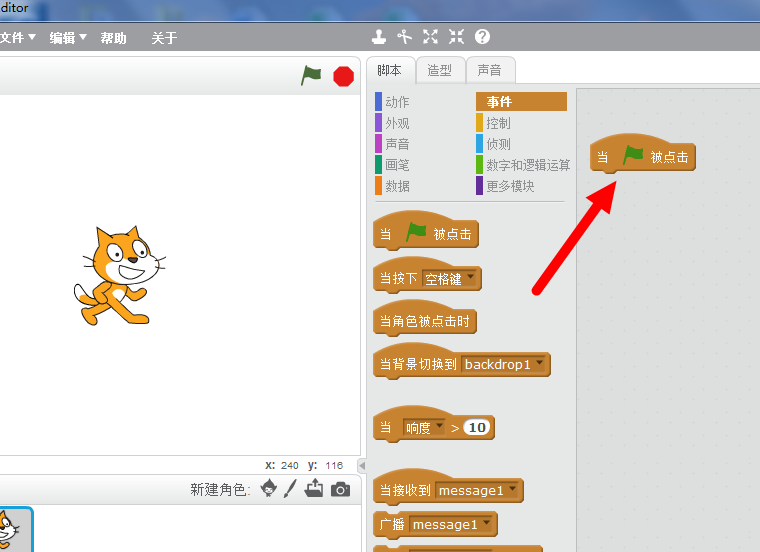Paint a new sprite with brush icon
The width and height of the screenshot is (760, 552).
[x=290, y=489]
